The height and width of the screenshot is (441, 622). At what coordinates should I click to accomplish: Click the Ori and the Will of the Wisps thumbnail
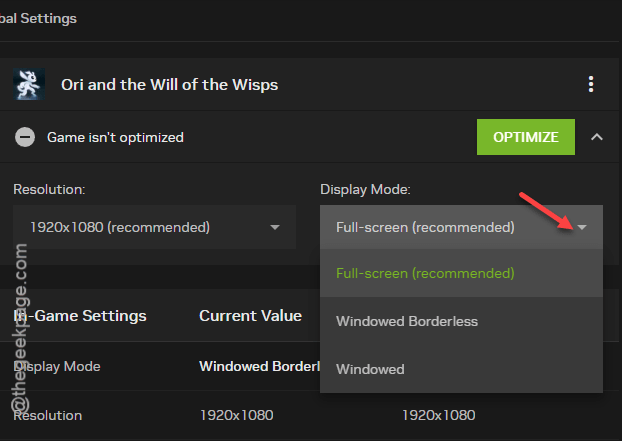(29, 84)
